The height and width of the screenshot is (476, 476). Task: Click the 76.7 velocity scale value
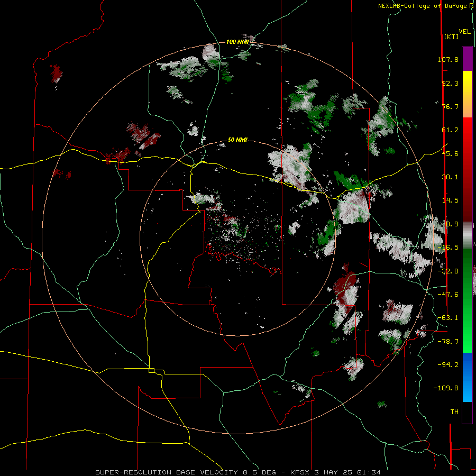(x=450, y=106)
